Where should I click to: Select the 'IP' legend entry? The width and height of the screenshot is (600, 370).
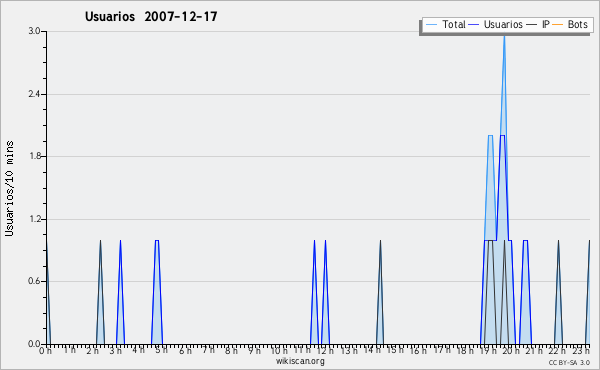click(546, 24)
